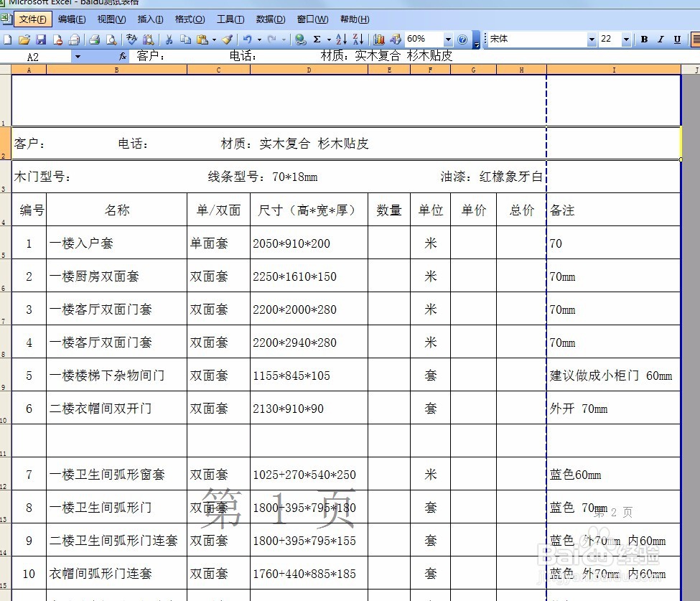The height and width of the screenshot is (601, 700).
Task: Open the 编辑(E) menu
Action: [72, 19]
